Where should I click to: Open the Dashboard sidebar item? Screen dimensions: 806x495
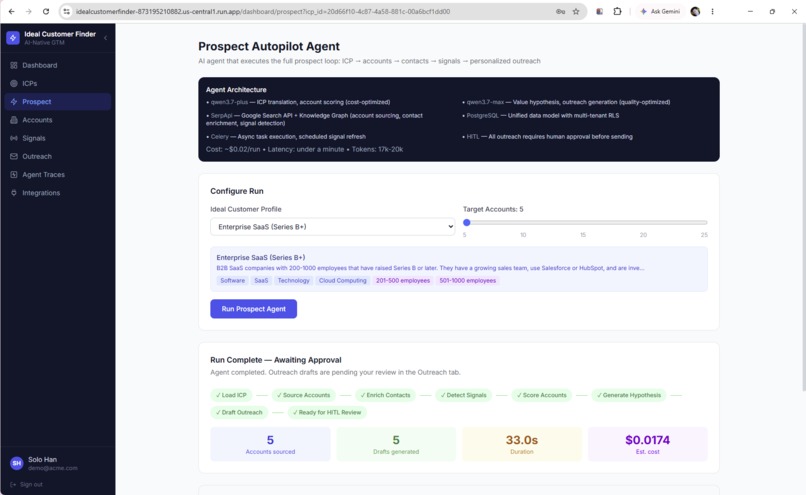tap(58, 65)
